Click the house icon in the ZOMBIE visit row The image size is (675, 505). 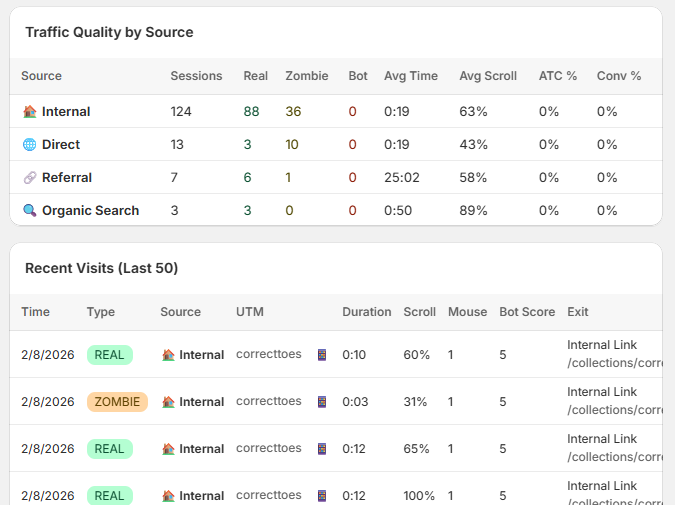click(x=168, y=402)
